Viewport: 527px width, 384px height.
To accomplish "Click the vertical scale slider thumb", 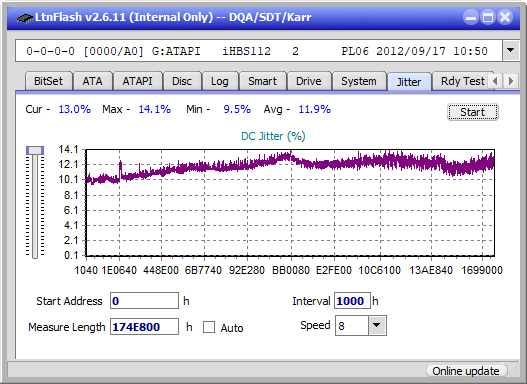I will 35,150.
